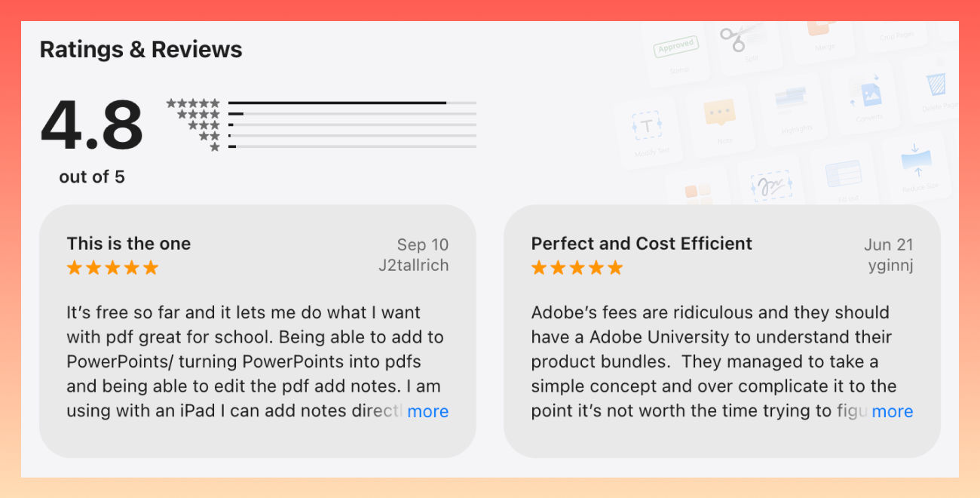
Task: Click the 4.8 overall rating score
Action: click(x=91, y=125)
